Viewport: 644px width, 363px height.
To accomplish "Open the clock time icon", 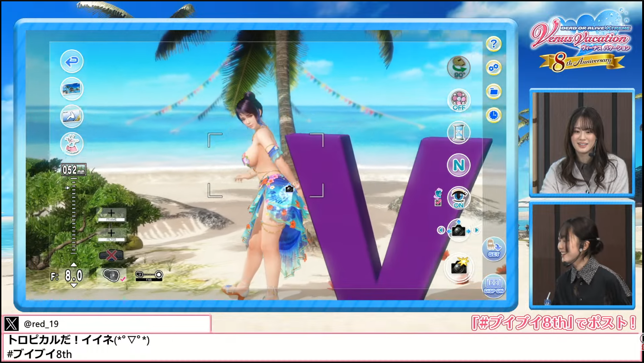I will pos(493,115).
